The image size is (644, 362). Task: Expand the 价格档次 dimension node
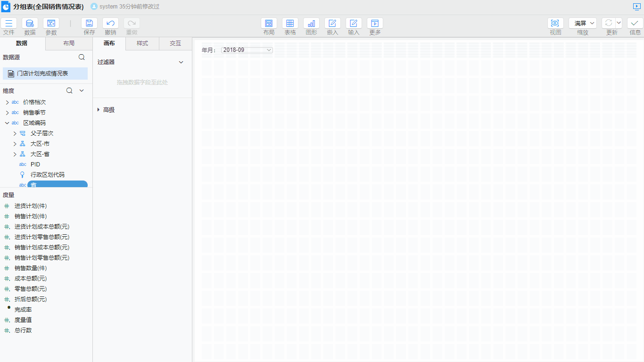(7, 102)
